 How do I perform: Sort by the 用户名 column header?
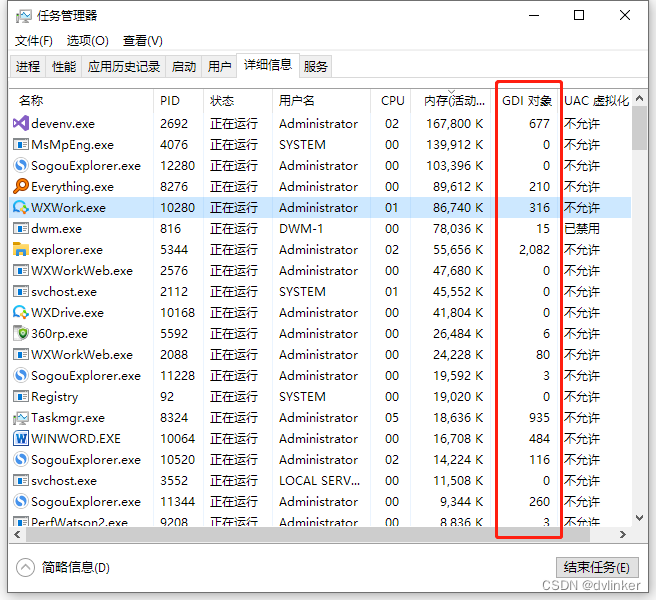tap(321, 101)
